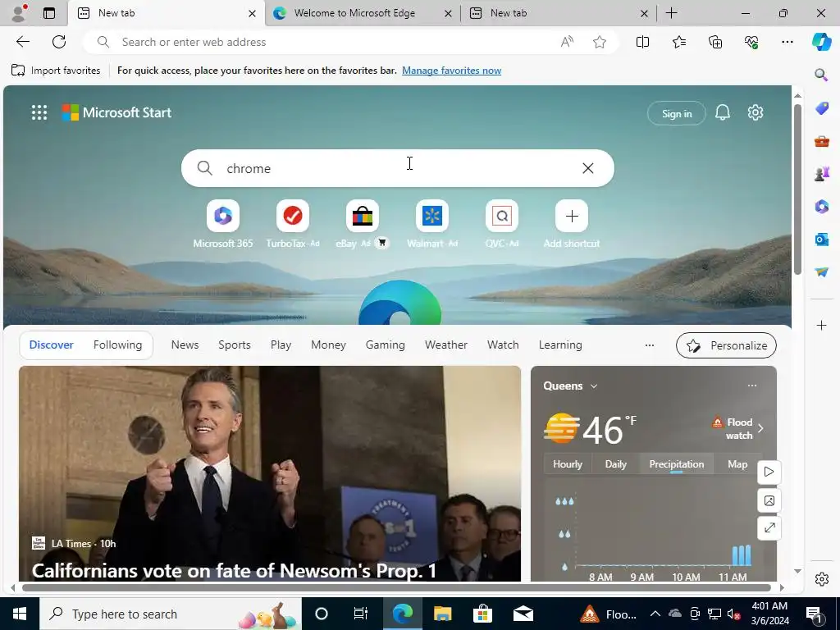Viewport: 840px width, 630px height.
Task: Open the Weather category
Action: click(x=445, y=345)
